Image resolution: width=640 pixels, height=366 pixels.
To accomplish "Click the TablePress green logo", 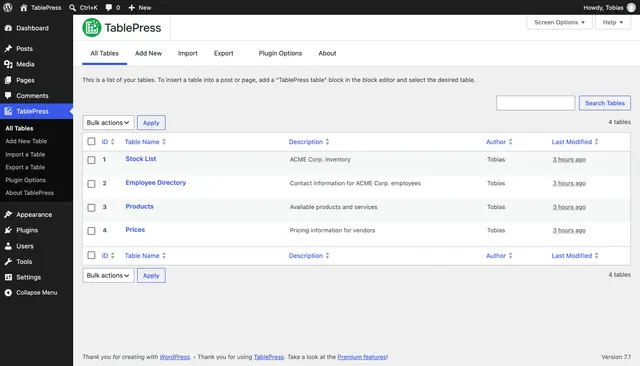I will [x=92, y=28].
